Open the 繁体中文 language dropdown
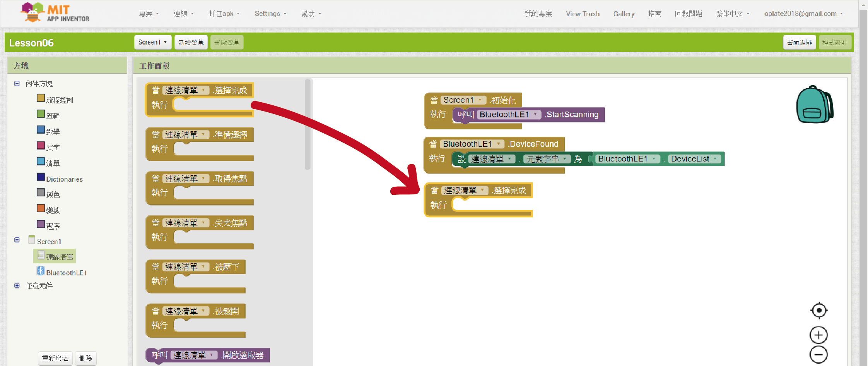Image resolution: width=868 pixels, height=366 pixels. [x=732, y=14]
